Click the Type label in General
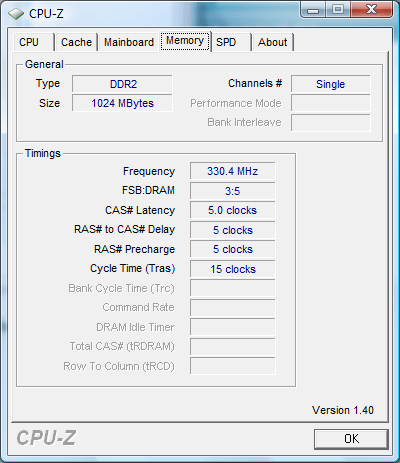The width and height of the screenshot is (400, 463). pos(48,84)
